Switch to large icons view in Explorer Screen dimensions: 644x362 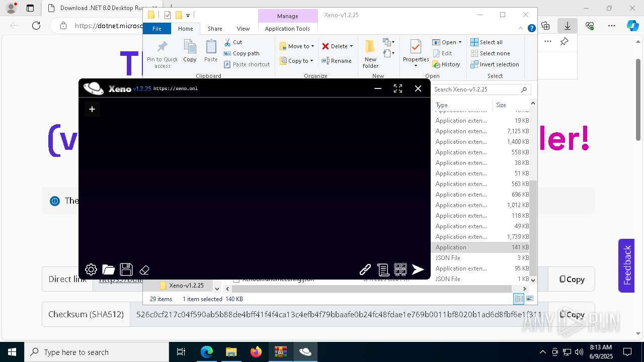(529, 299)
